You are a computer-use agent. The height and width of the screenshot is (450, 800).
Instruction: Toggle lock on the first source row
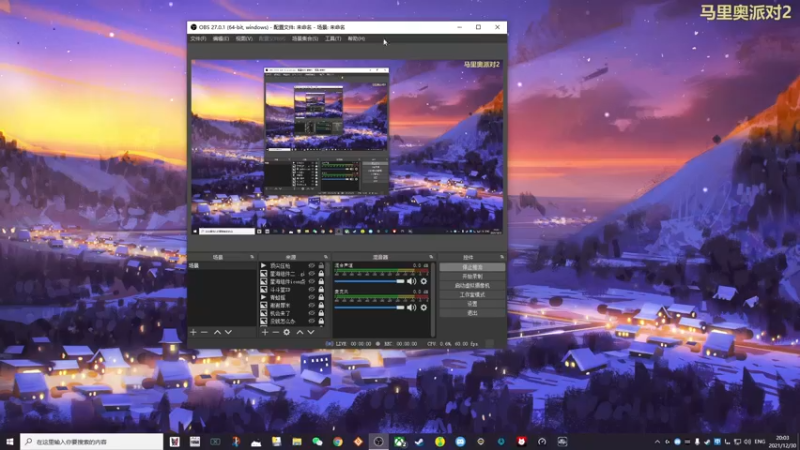(321, 266)
